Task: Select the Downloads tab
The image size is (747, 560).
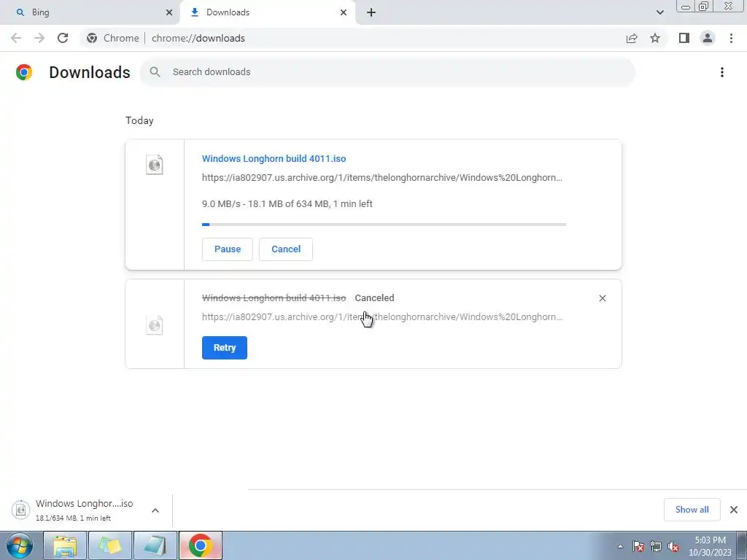Action: pos(267,12)
